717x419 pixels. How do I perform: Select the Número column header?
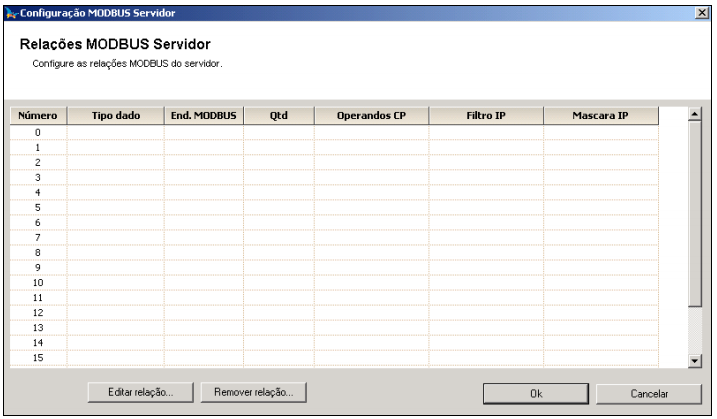point(38,116)
